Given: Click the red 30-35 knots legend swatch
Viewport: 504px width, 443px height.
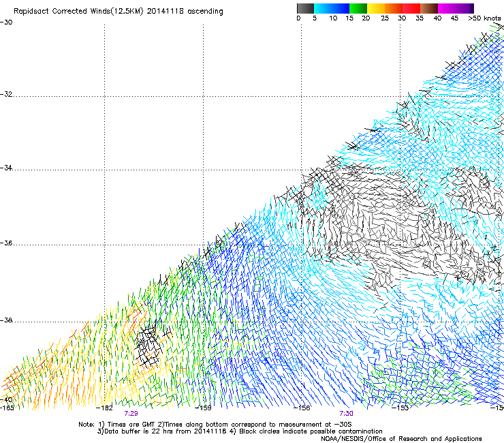Looking at the screenshot, I should coord(411,8).
